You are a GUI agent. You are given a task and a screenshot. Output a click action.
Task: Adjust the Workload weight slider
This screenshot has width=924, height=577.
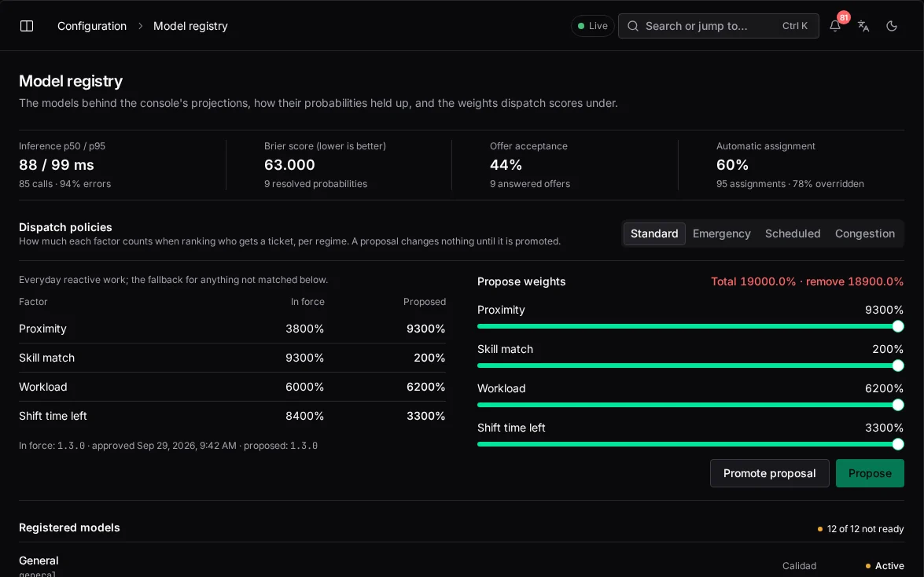pyautogui.click(x=690, y=405)
